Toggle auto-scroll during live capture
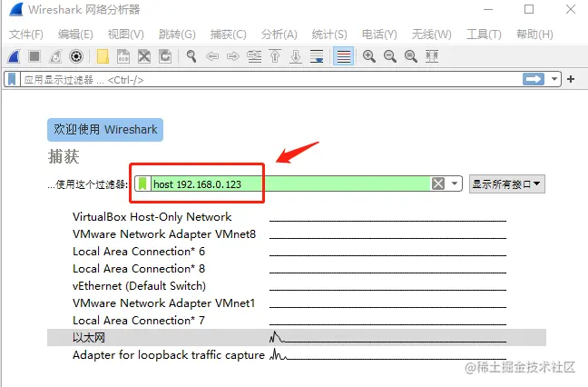 317,56
